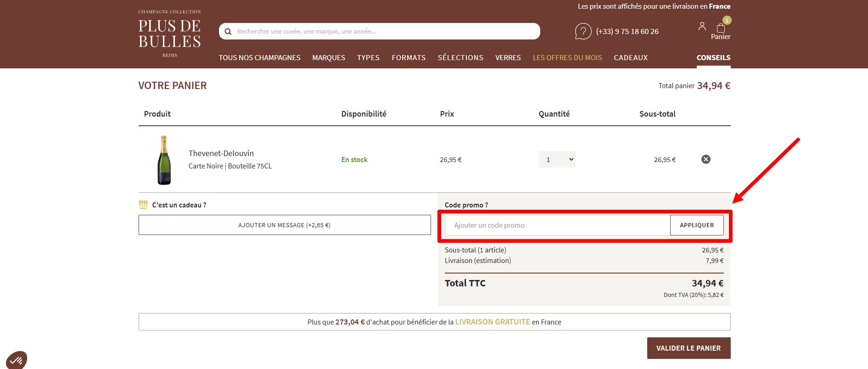Open the Types menu
868x369 pixels.
click(368, 57)
